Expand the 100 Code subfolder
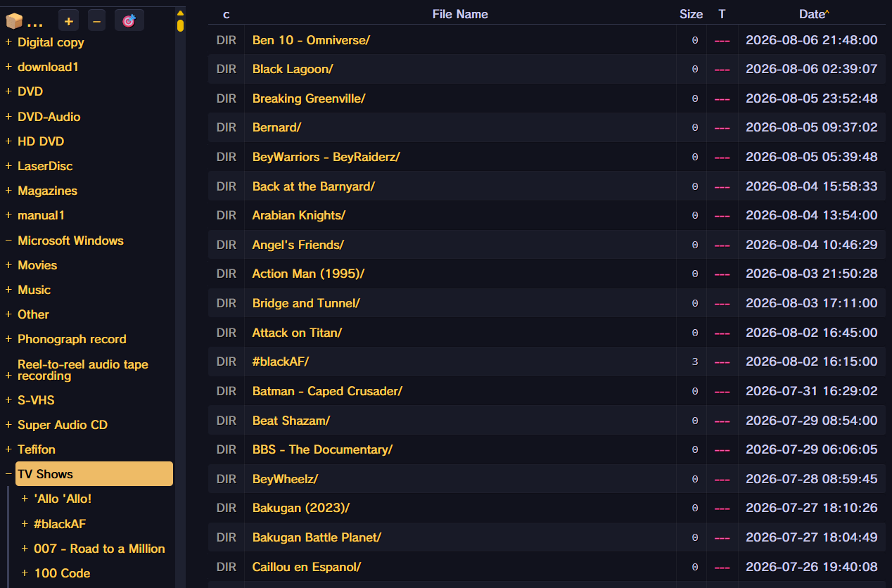This screenshot has height=588, width=892. 25,573
